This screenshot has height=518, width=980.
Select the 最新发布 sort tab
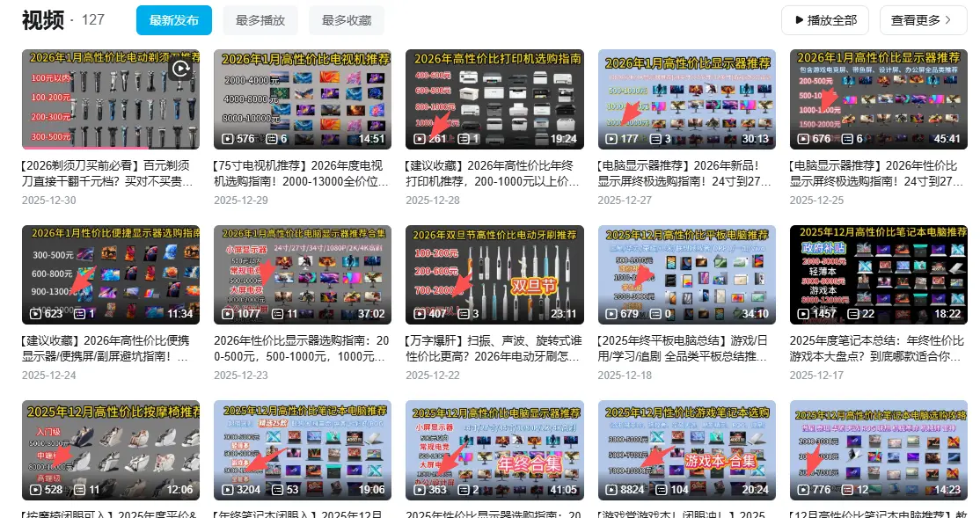pos(174,20)
